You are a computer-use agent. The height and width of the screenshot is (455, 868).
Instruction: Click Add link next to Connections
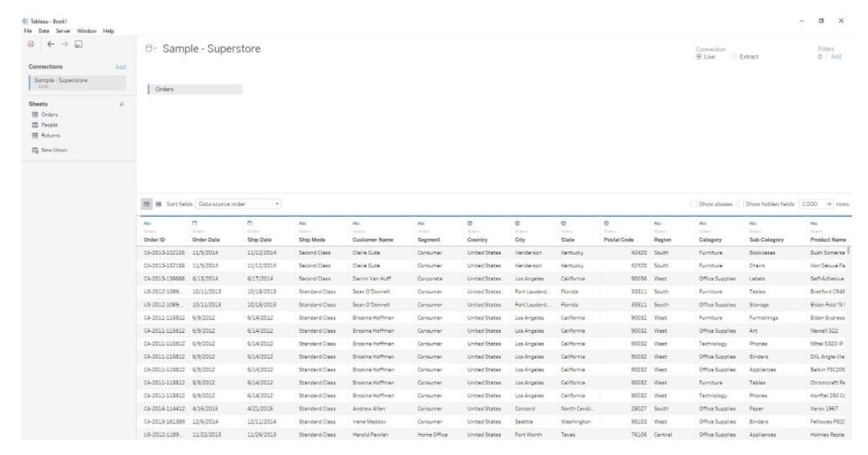pyautogui.click(x=121, y=67)
